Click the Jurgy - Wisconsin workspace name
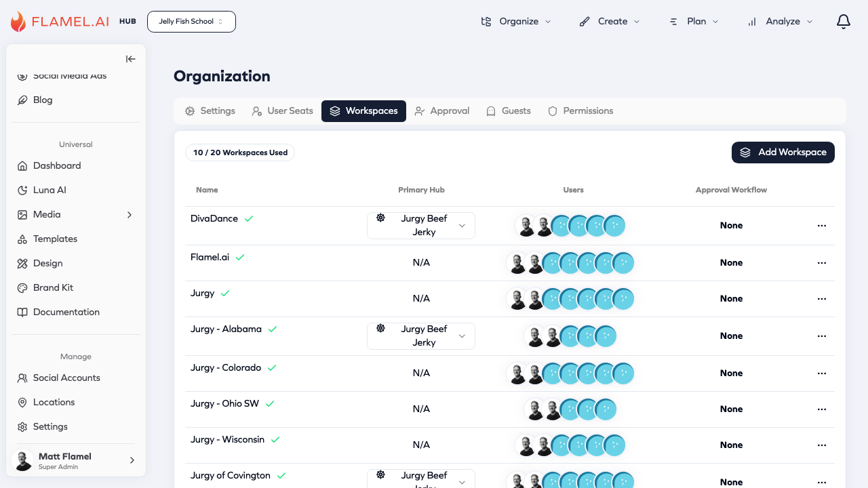Viewport: 868px width, 488px height. 227,440
